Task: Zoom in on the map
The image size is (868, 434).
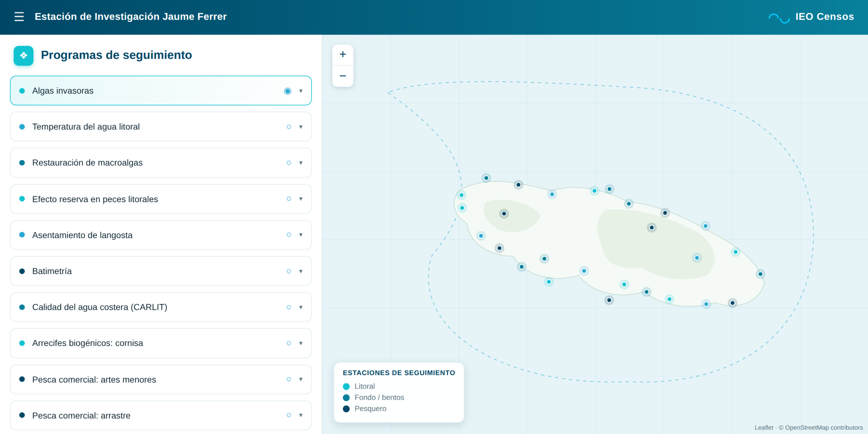Action: [343, 55]
